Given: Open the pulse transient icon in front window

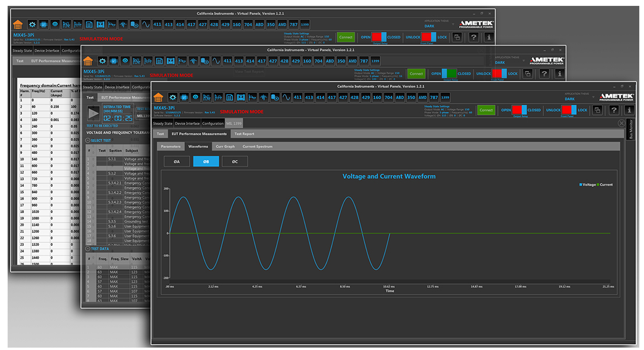Looking at the screenshot, I should point(264,97).
